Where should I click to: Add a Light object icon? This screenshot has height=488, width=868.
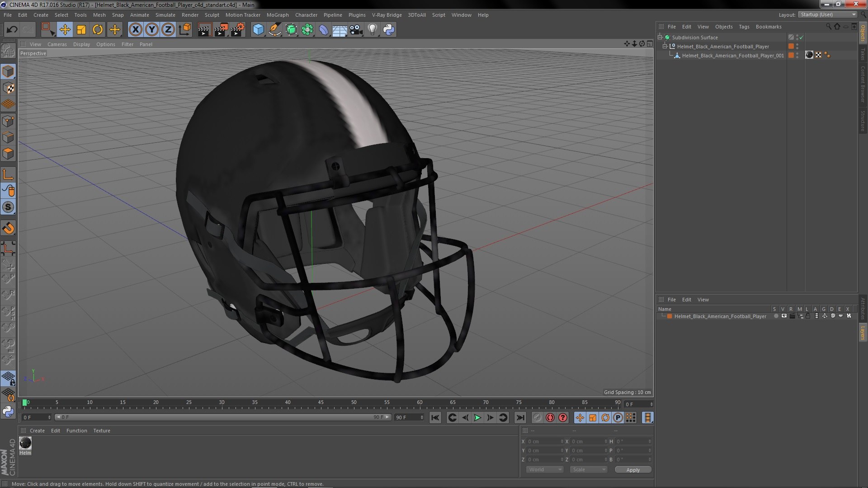[x=372, y=30]
